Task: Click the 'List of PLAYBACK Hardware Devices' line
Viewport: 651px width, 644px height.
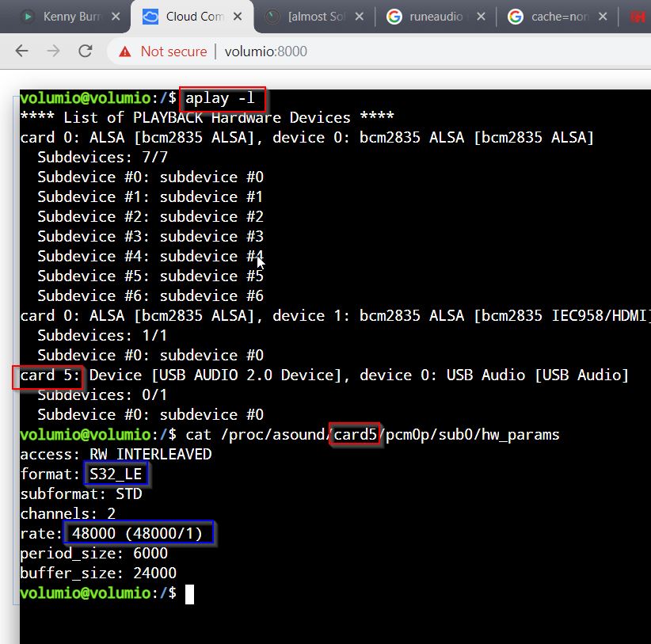Action: point(207,118)
